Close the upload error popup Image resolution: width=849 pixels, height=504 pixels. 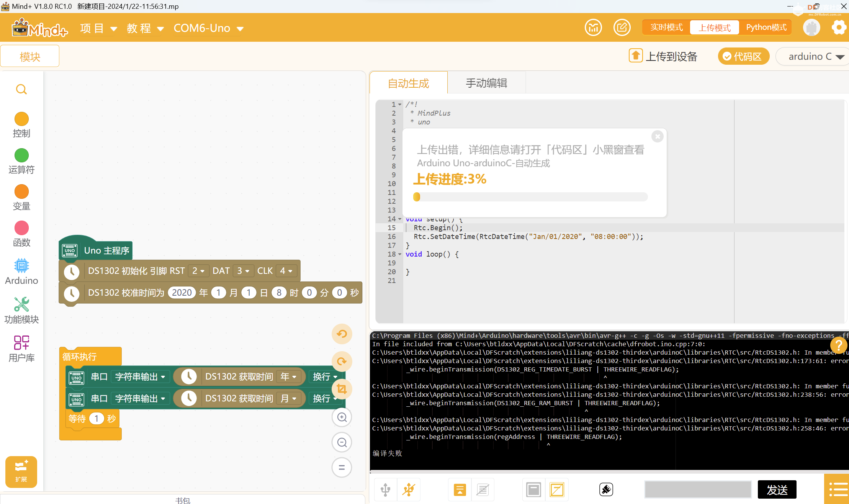coord(658,136)
